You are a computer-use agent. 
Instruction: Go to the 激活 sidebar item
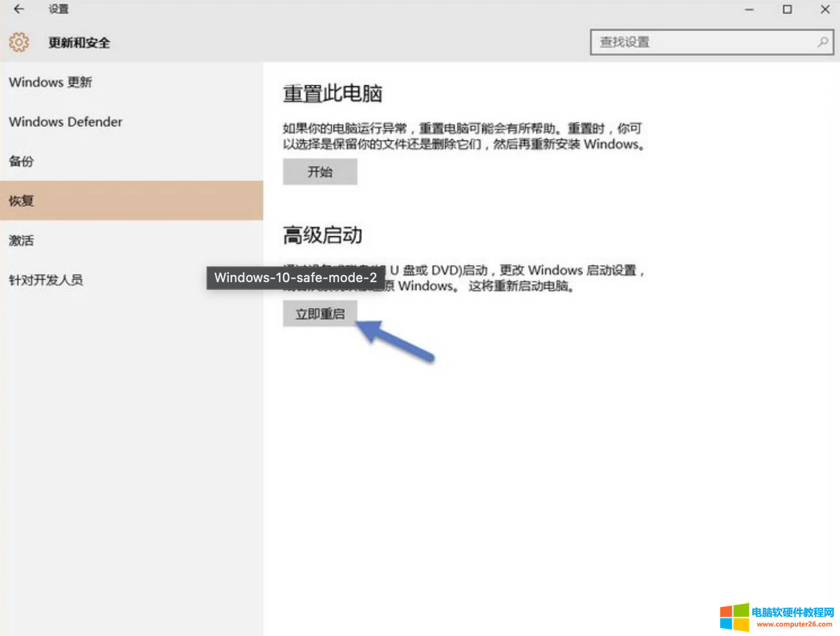[131, 240]
